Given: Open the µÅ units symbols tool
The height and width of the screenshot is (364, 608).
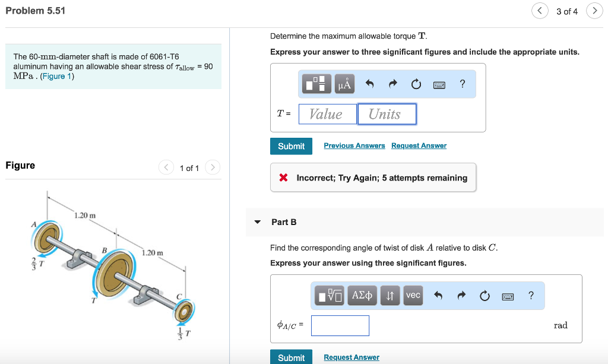Looking at the screenshot, I should (x=344, y=84).
